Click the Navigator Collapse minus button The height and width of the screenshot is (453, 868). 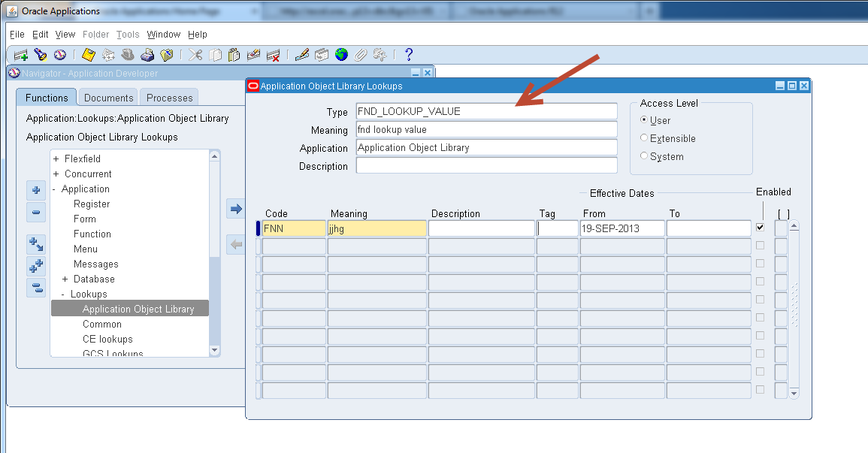click(x=36, y=212)
